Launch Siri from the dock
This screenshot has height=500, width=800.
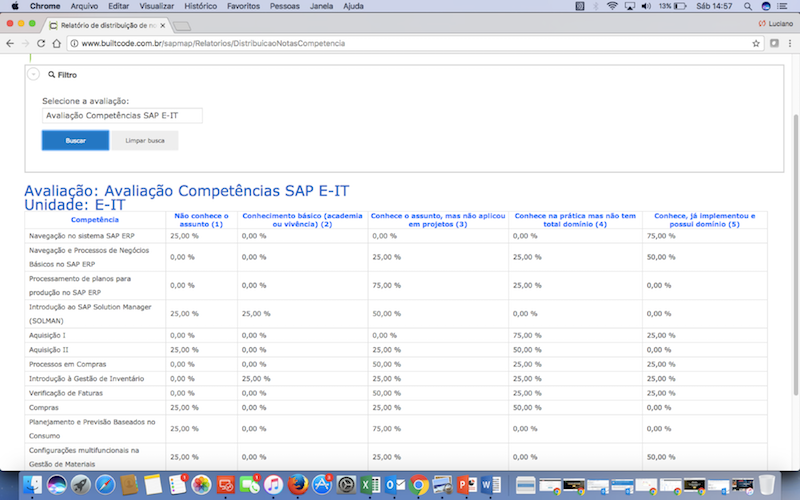(56, 484)
